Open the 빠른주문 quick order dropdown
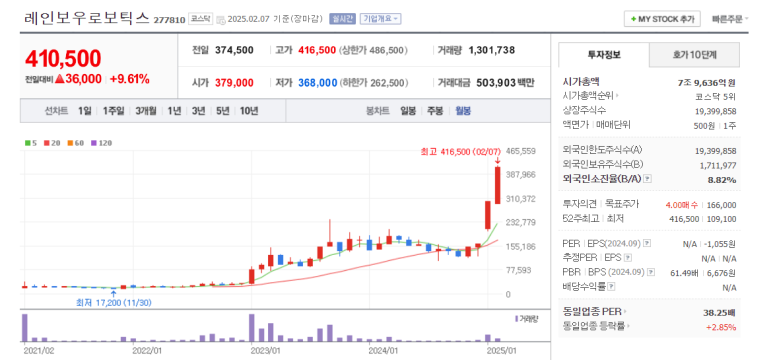This screenshot has width=773, height=360. 730,19
